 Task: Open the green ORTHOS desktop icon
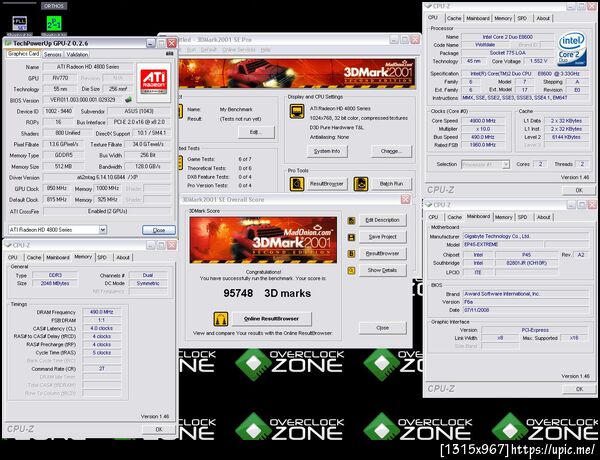(x=54, y=23)
